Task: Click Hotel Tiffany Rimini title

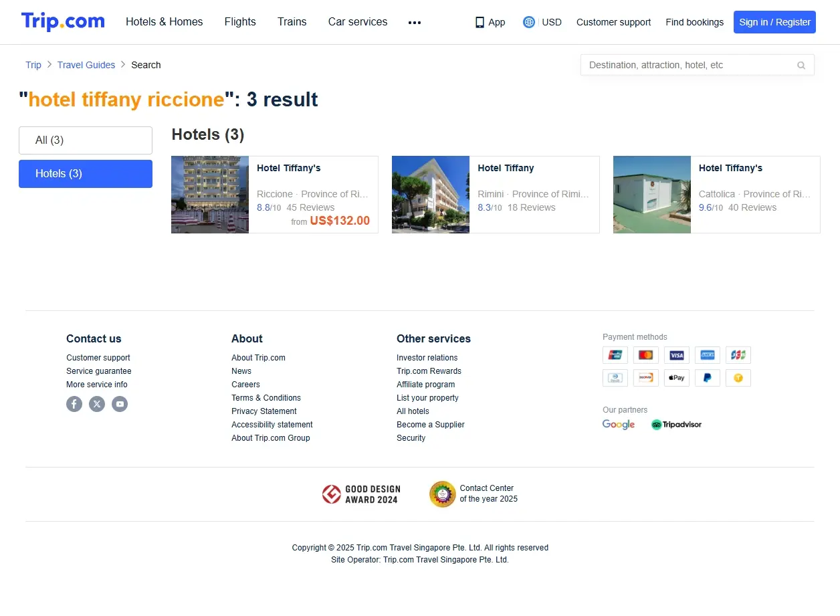Action: click(x=506, y=168)
